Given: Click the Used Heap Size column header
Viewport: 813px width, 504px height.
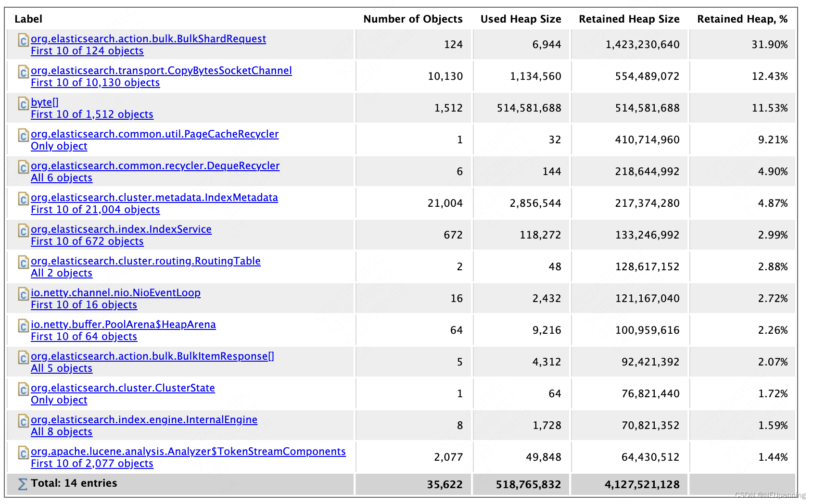Looking at the screenshot, I should (x=521, y=19).
